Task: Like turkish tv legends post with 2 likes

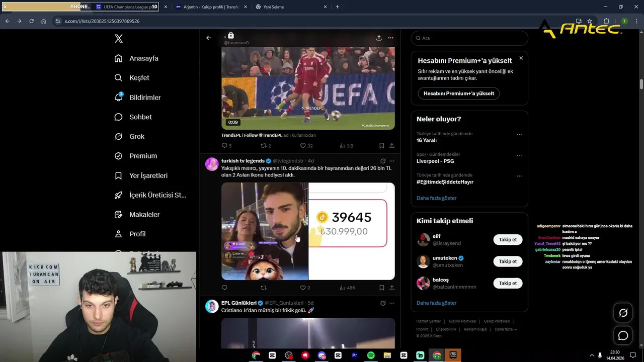Action: [x=303, y=288]
